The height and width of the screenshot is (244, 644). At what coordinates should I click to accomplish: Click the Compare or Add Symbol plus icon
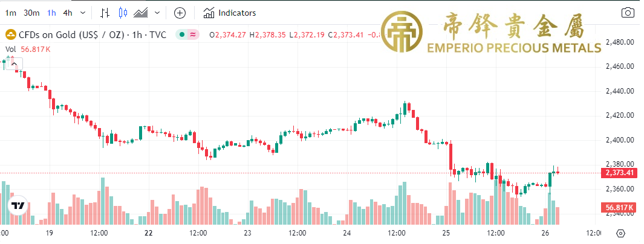180,13
